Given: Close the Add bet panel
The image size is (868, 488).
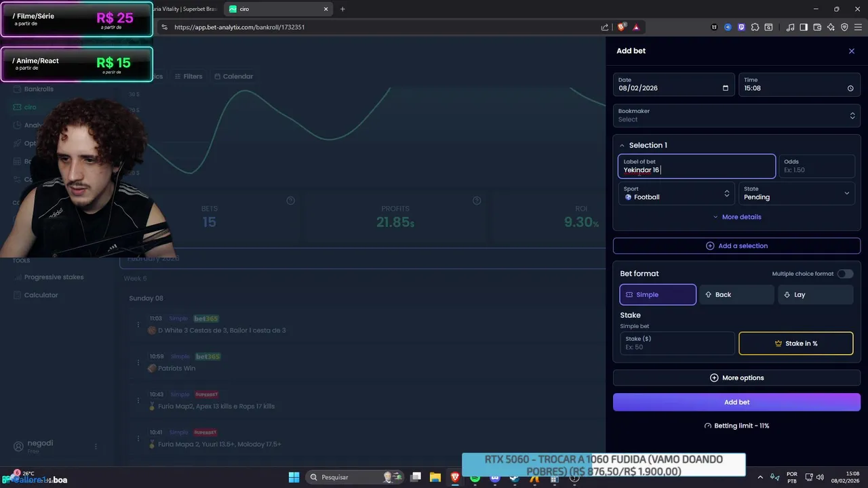Looking at the screenshot, I should (x=852, y=51).
